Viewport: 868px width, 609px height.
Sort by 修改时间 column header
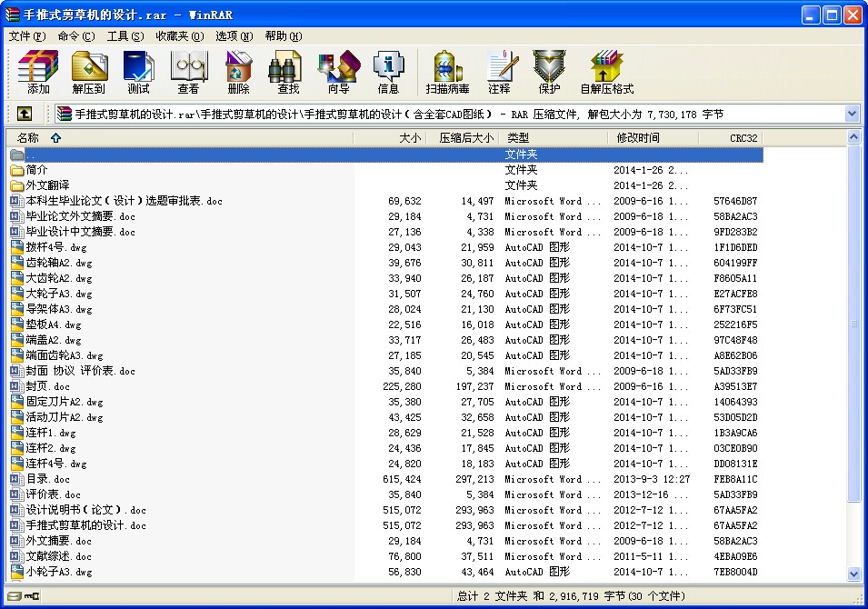(638, 138)
